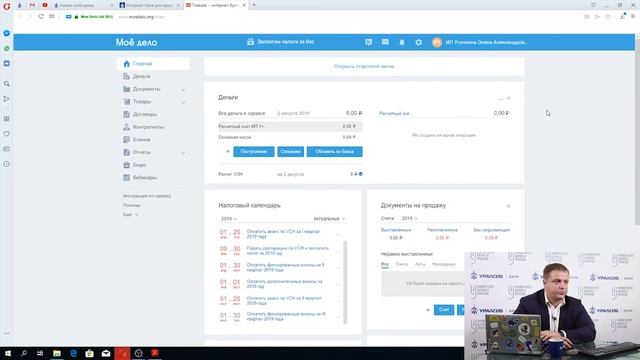Open the user profile name menu
640x360 pixels.
(x=487, y=42)
